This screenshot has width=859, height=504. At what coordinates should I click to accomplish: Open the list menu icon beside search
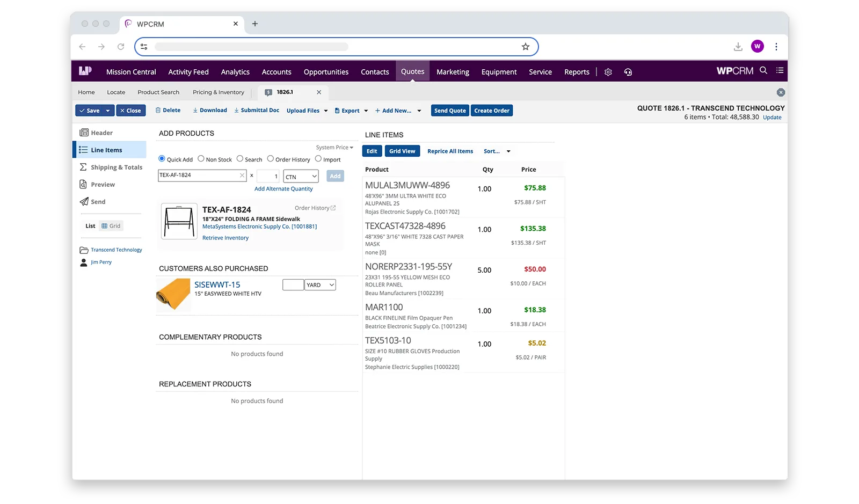click(x=780, y=70)
